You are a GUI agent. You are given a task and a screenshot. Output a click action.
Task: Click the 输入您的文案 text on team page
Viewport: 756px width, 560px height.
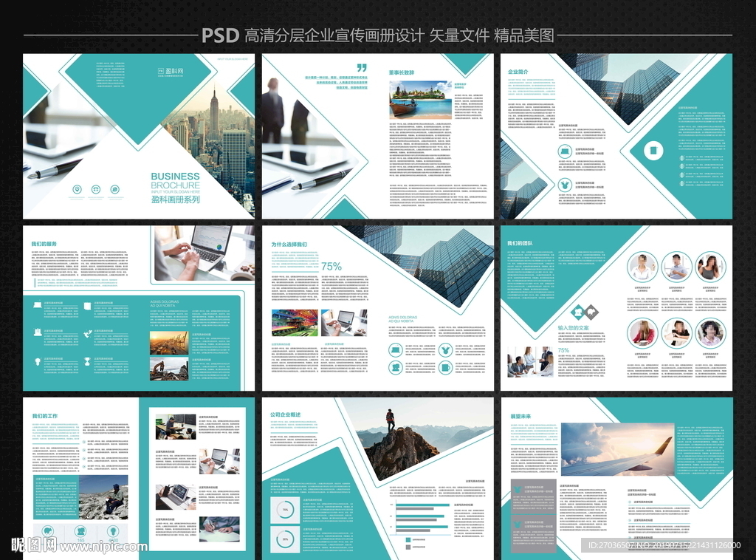click(573, 328)
